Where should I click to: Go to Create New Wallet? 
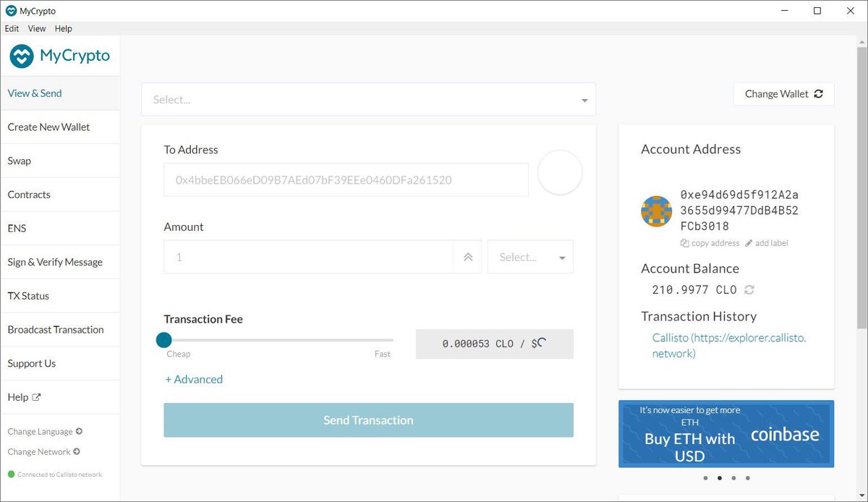(x=60, y=127)
